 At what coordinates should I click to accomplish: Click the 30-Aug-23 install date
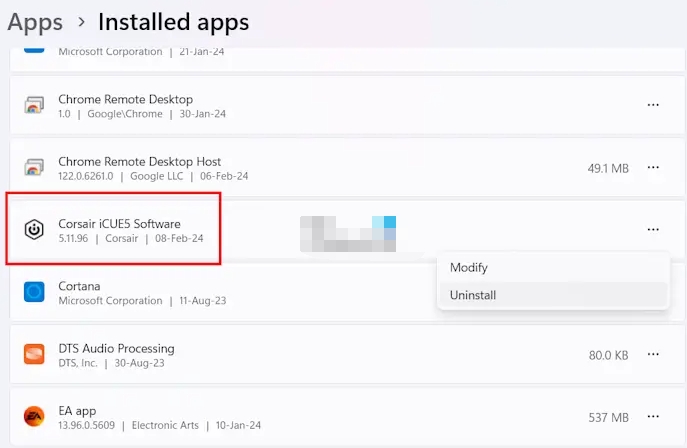(139, 363)
